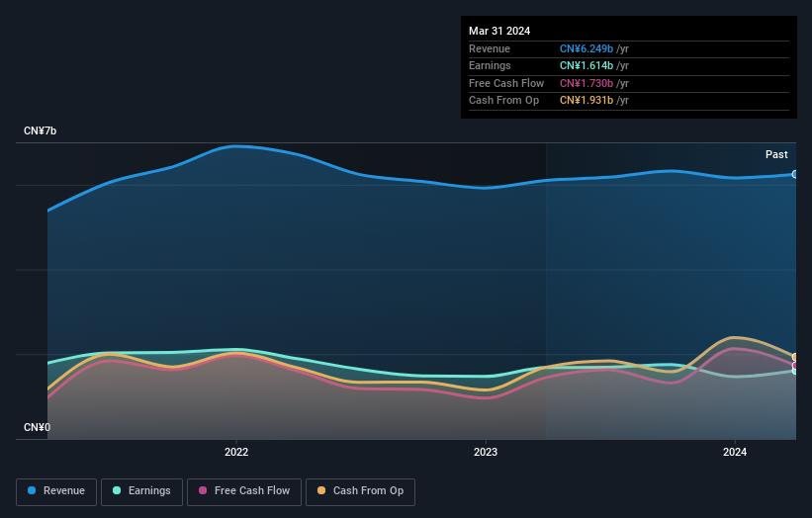The height and width of the screenshot is (518, 812).
Task: Toggle the Earnings legend button
Action: 141,491
